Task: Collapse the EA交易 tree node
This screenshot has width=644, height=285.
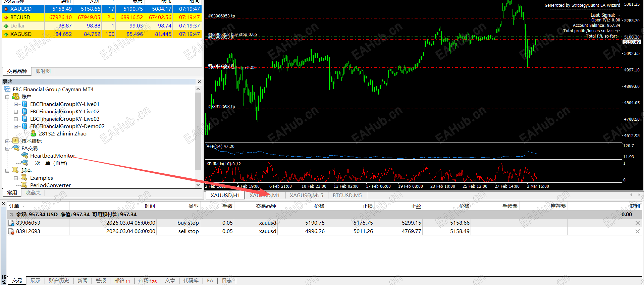Action: point(7,149)
